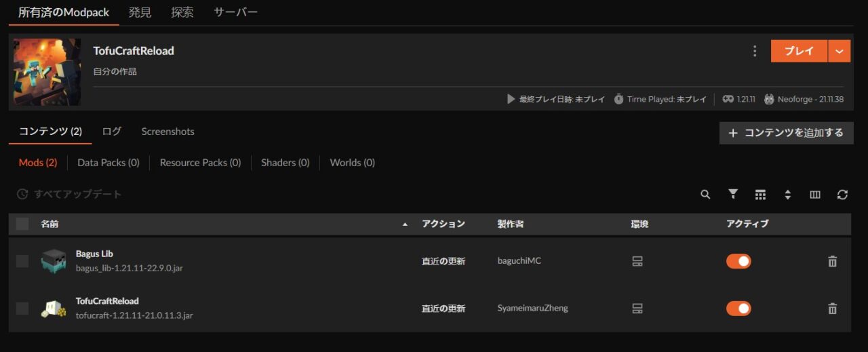The width and height of the screenshot is (868, 352).
Task: Click コンテンツを追加する button
Action: (786, 133)
